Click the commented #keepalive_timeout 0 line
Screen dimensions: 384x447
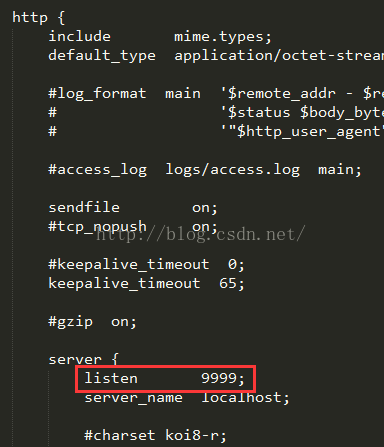[x=147, y=265]
